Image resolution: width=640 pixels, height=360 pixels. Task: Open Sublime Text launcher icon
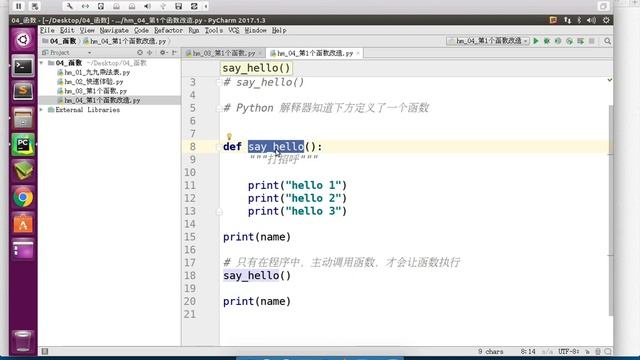(23, 91)
